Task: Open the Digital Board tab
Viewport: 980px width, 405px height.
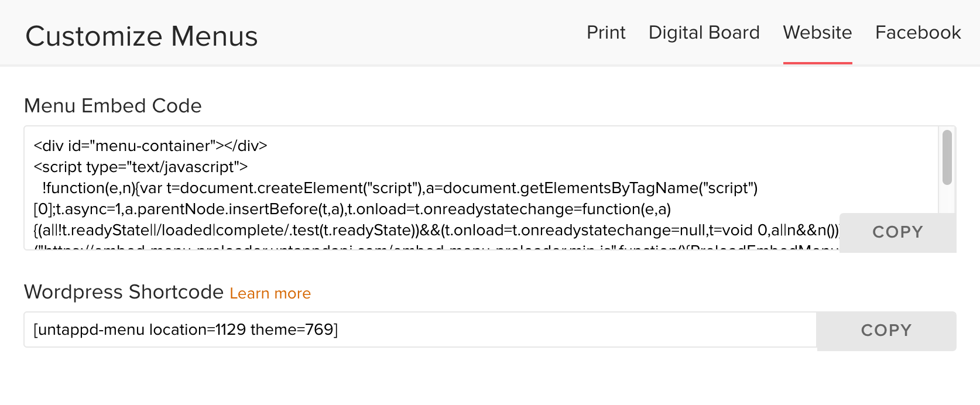Action: point(704,33)
